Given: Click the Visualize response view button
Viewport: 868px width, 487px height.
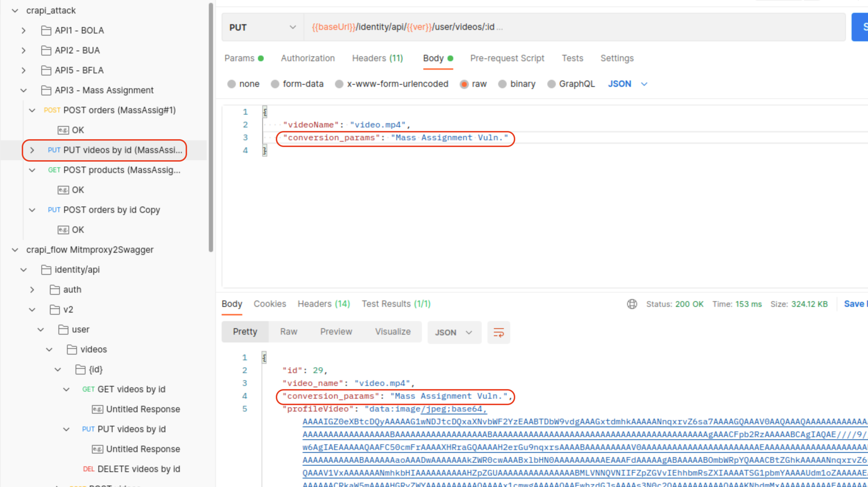Looking at the screenshot, I should tap(393, 332).
